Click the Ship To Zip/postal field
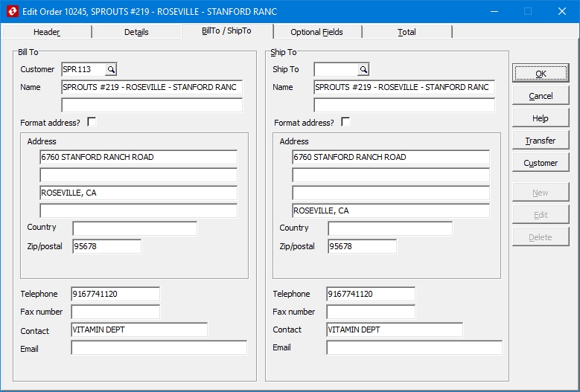The height and width of the screenshot is (392, 580). click(x=362, y=246)
